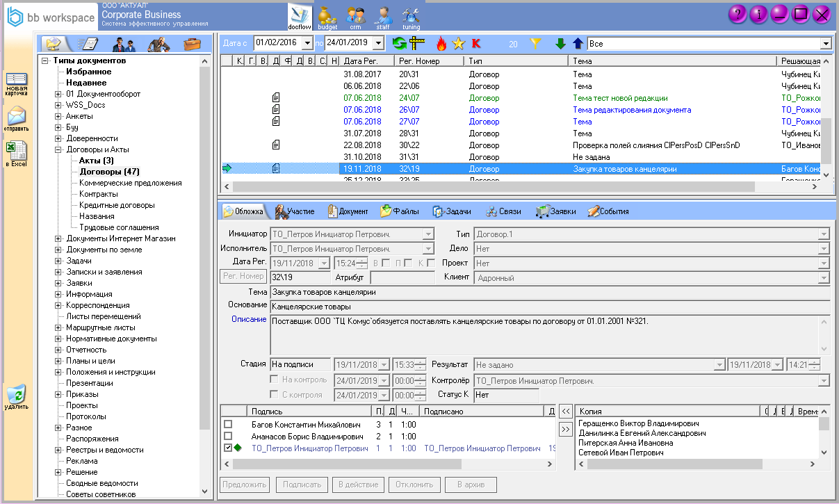Open the crm module icon
The width and height of the screenshot is (839, 504).
[355, 16]
